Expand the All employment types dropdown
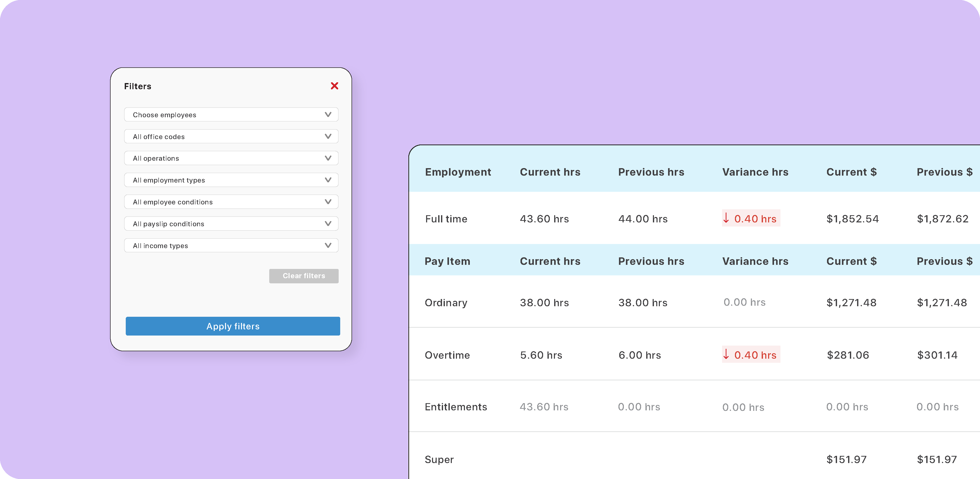Viewport: 980px width, 479px height. click(231, 180)
